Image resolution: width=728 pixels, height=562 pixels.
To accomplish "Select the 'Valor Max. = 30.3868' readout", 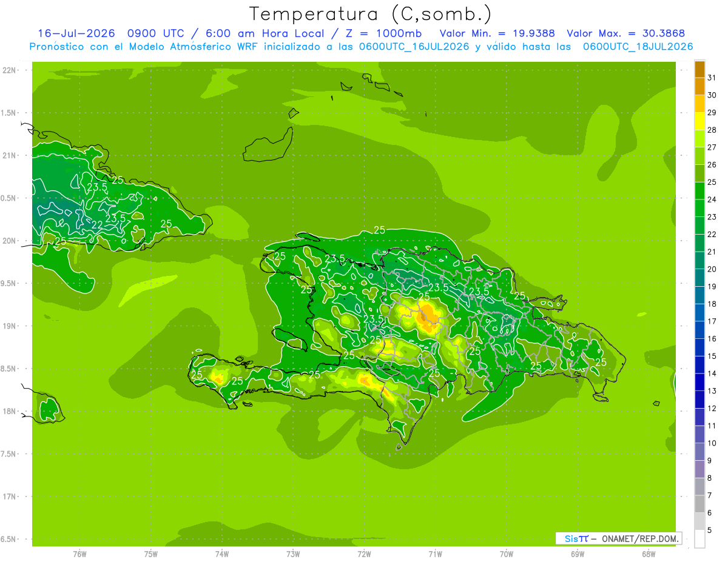I will tap(626, 33).
